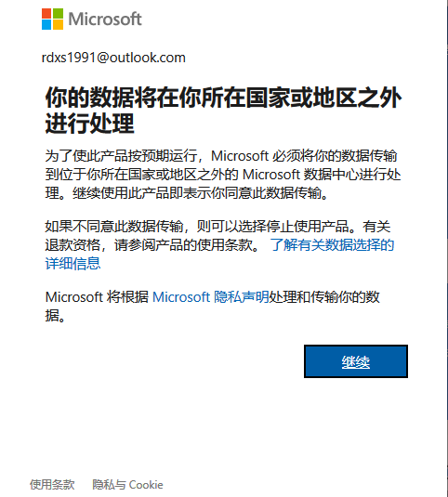Click the text 处理和传输你的数
This screenshot has width=448, height=497.
pos(324,297)
